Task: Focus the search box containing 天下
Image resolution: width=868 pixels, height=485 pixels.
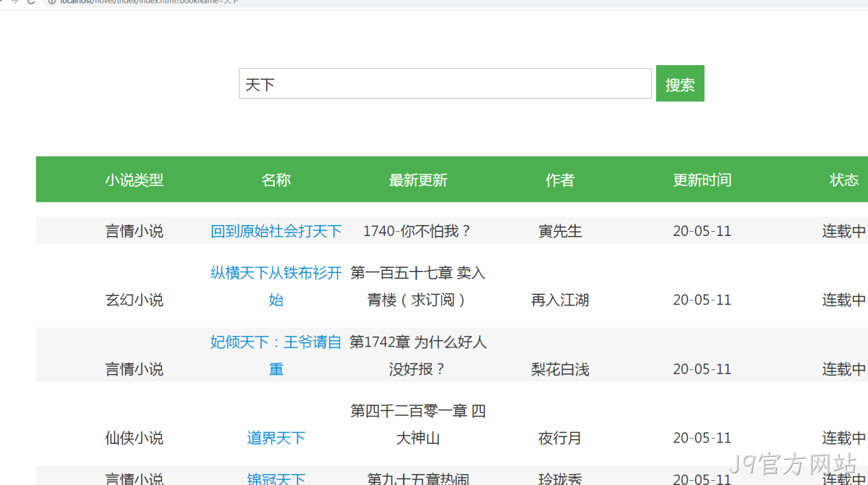Action: click(x=445, y=83)
